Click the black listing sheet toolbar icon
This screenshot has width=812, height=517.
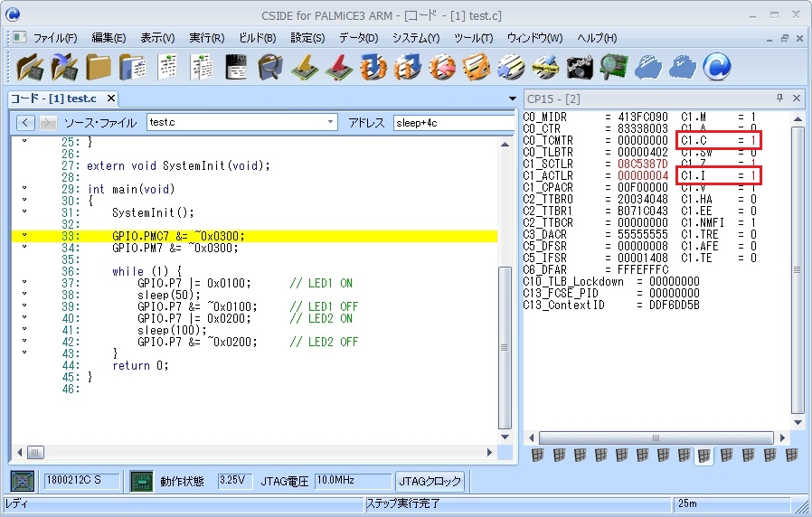[236, 67]
